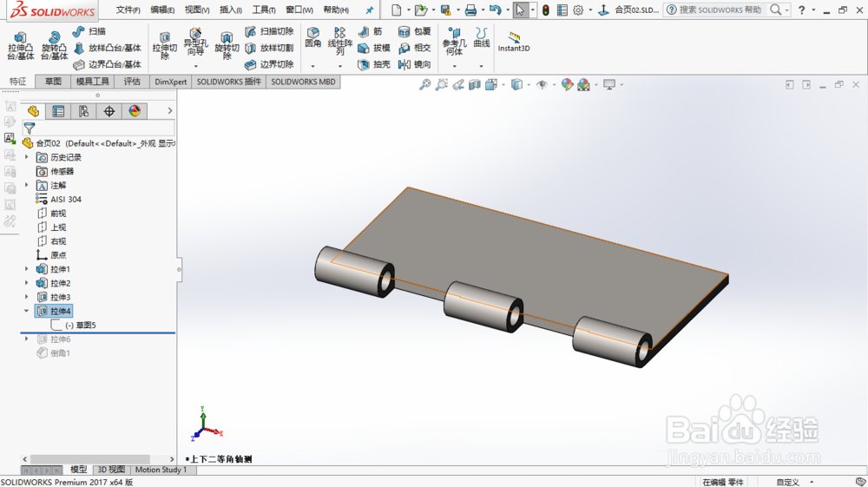The width and height of the screenshot is (868, 487).
Task: Expand the 拉伸6 feature node
Action: [x=27, y=339]
